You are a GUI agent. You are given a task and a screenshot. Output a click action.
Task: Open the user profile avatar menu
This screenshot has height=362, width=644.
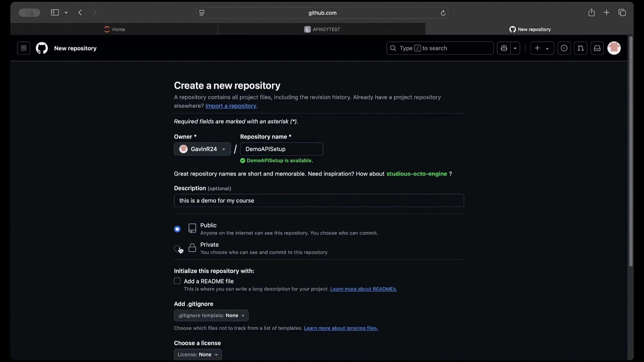pyautogui.click(x=614, y=48)
